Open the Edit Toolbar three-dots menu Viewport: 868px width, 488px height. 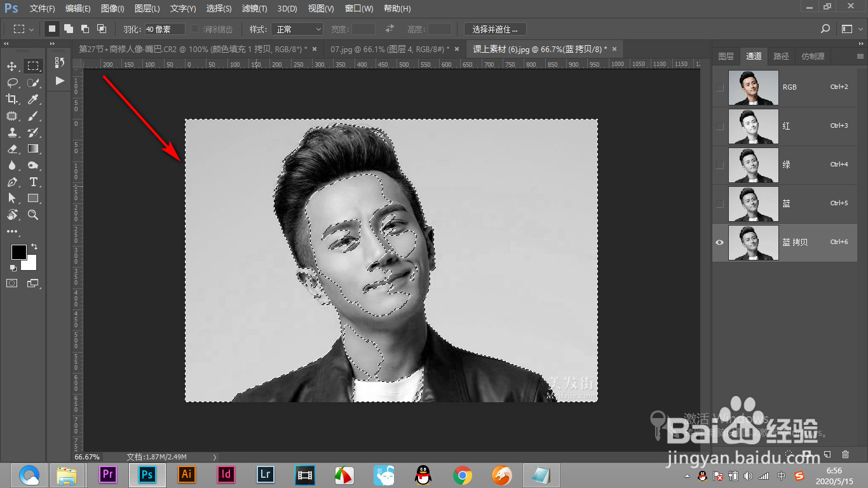pyautogui.click(x=12, y=231)
